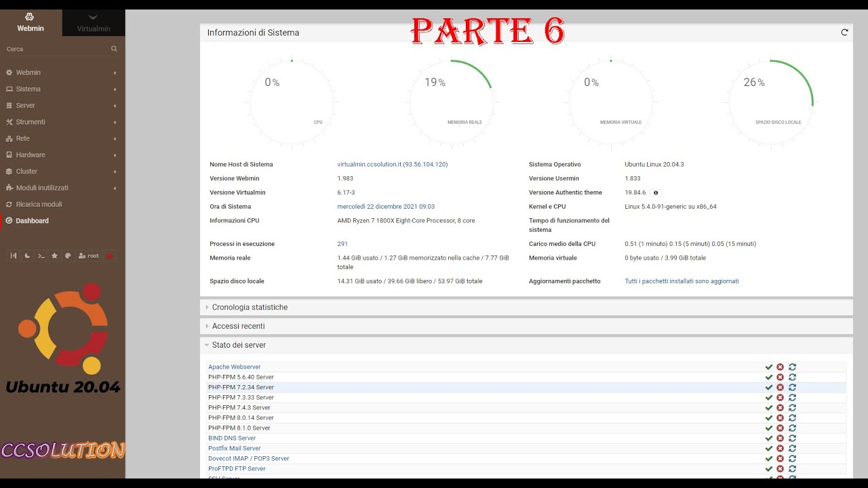Click the root user account button
Screen dimensions: 868x488
[89, 256]
